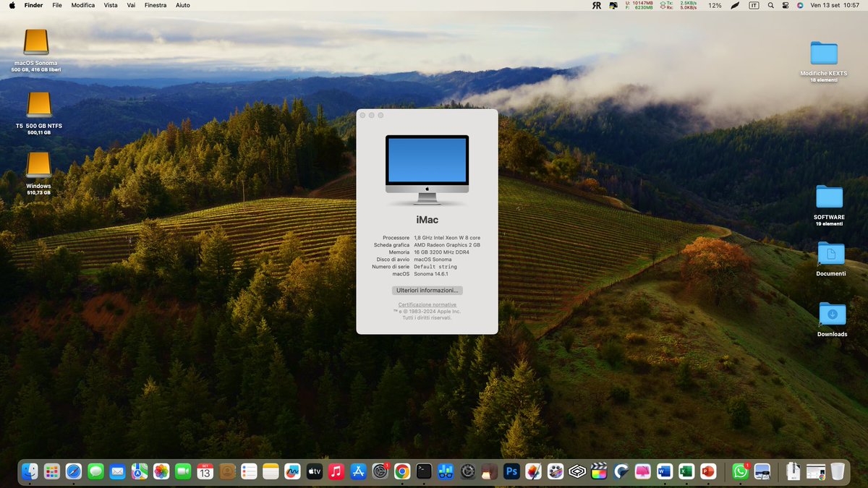The height and width of the screenshot is (488, 868).
Task: Close the About This Mac window
Action: pyautogui.click(x=363, y=115)
